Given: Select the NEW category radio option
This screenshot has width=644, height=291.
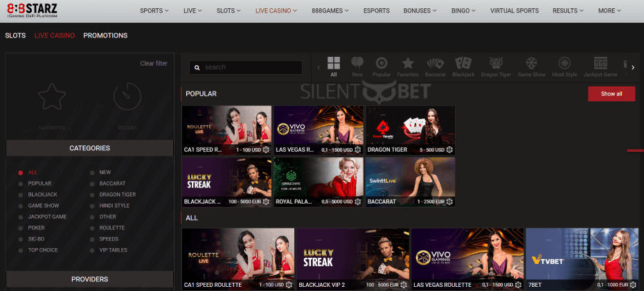Looking at the screenshot, I should [x=92, y=173].
